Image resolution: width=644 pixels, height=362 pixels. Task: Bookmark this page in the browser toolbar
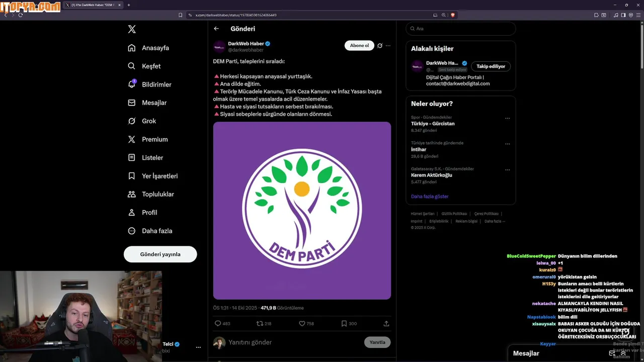coord(181,15)
